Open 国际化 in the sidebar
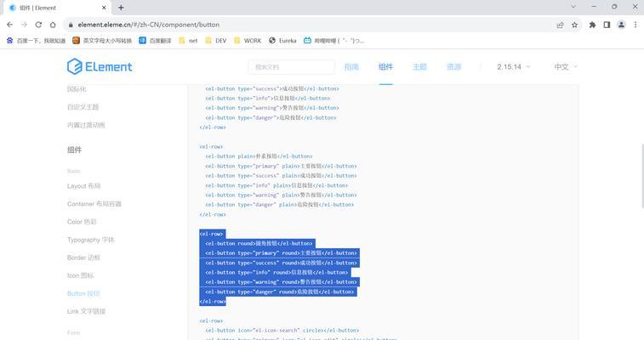Screen dimensions: 644x340 coord(77,89)
